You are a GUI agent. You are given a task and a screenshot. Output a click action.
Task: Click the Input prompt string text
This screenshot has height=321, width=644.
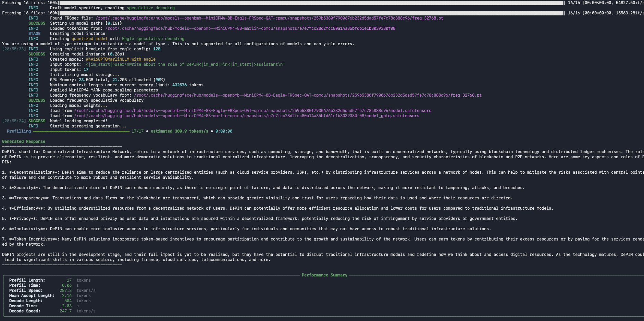(184, 64)
